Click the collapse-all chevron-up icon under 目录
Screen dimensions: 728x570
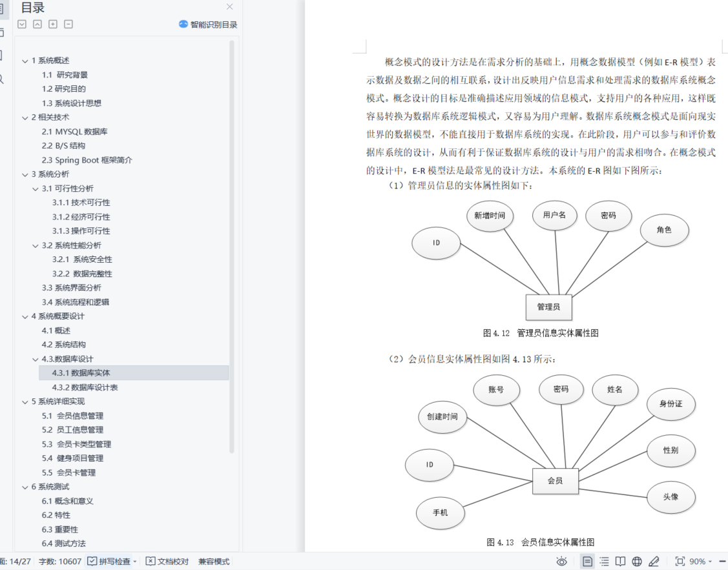coord(37,24)
